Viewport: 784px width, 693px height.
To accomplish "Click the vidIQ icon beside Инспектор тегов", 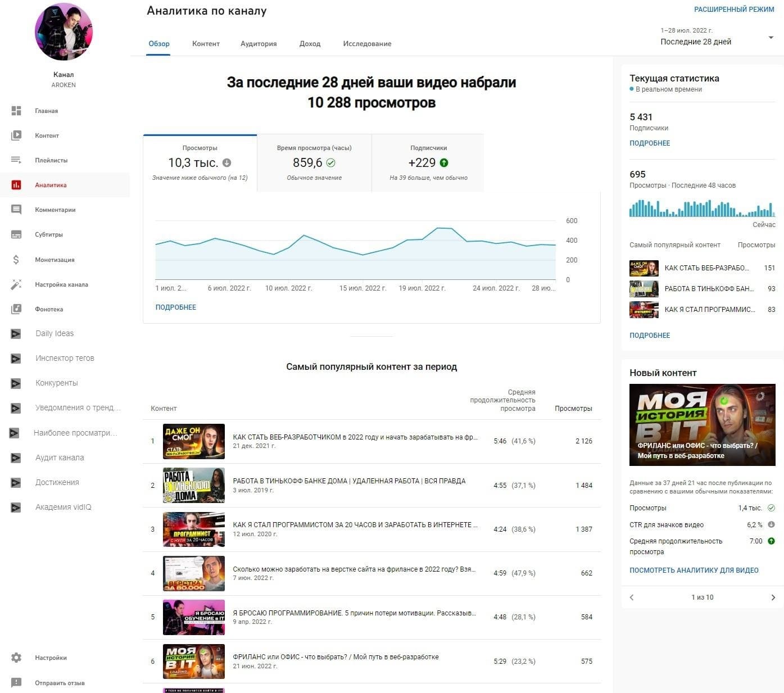I will [16, 359].
